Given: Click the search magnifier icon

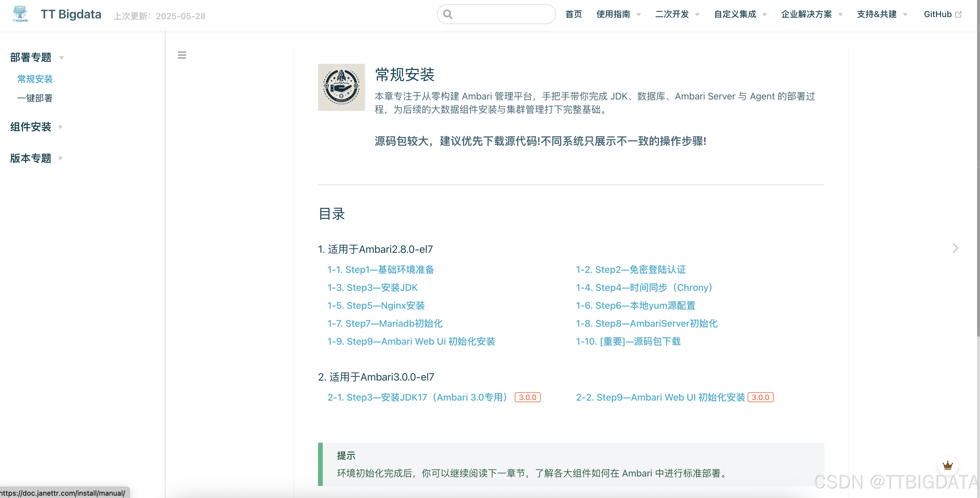Looking at the screenshot, I should (448, 14).
